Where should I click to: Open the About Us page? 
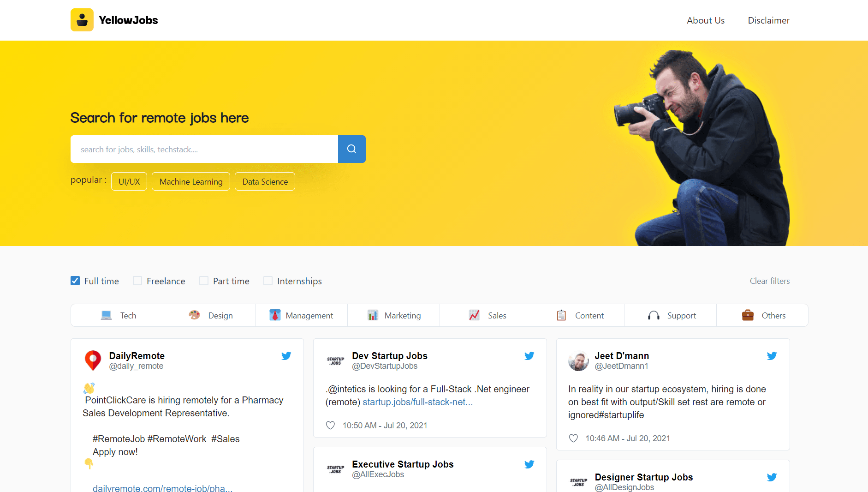706,20
